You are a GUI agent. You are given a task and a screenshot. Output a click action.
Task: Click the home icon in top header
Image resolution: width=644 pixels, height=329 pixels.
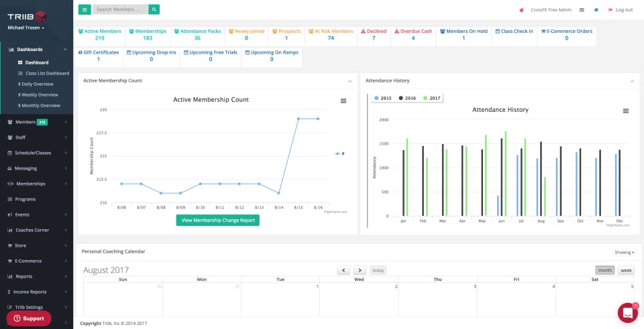click(596, 10)
